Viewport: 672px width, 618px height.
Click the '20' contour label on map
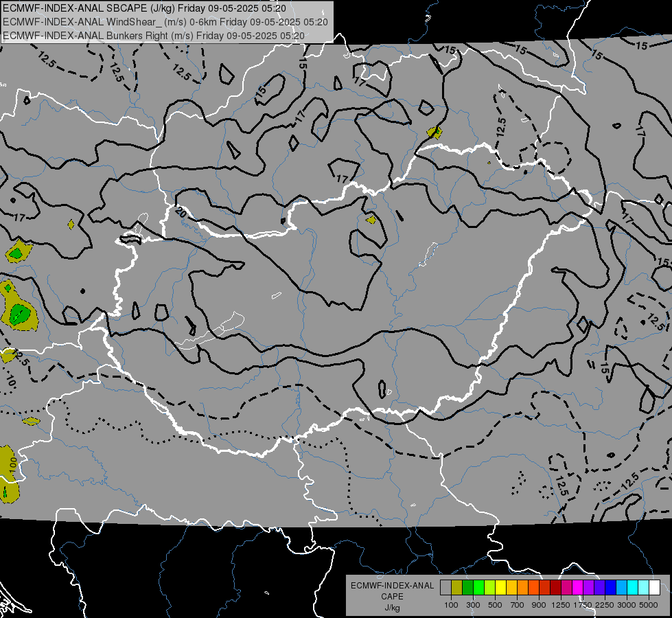181,212
